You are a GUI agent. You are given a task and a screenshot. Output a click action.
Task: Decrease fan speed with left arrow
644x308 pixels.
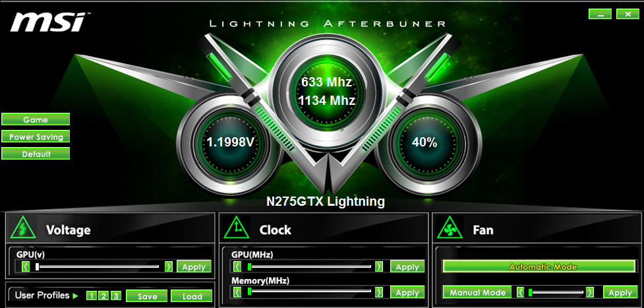[x=521, y=292]
